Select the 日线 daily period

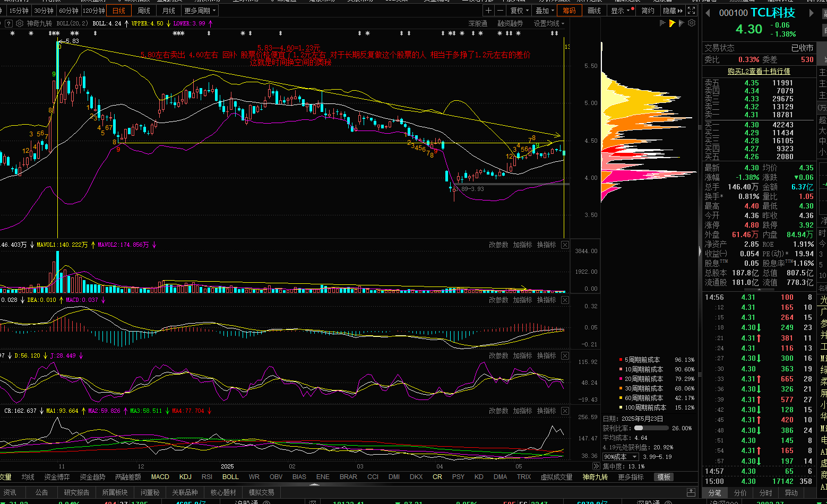119,11
